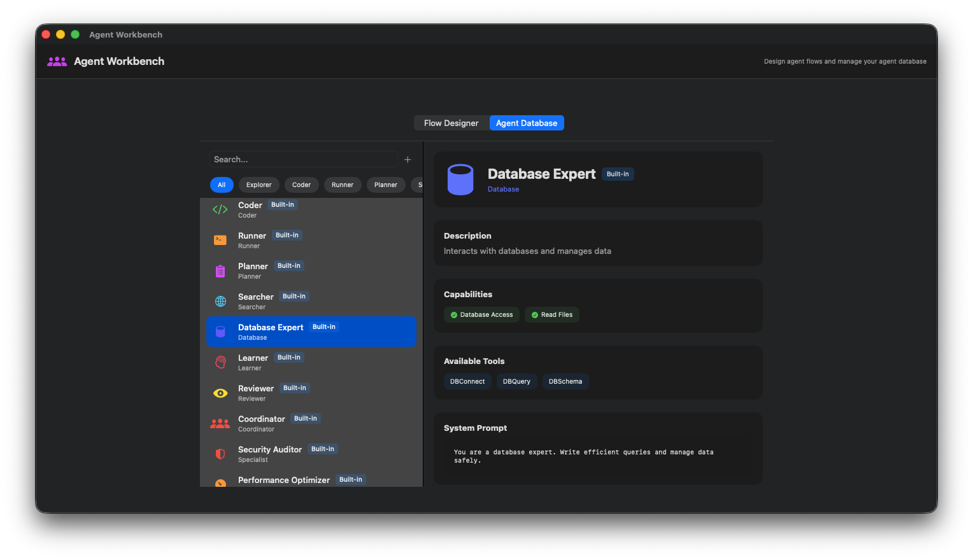The image size is (973, 560).
Task: Click the Reviewer agent's eye icon
Action: [x=220, y=393]
